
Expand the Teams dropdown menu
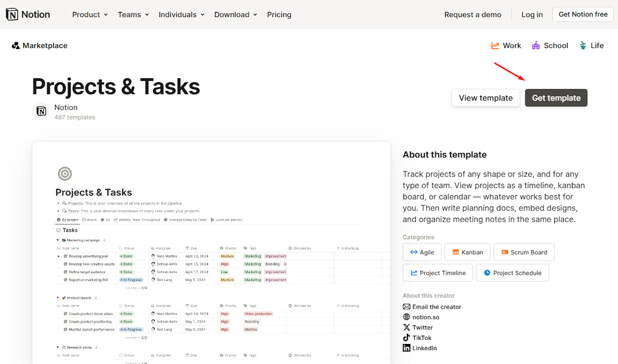(133, 14)
